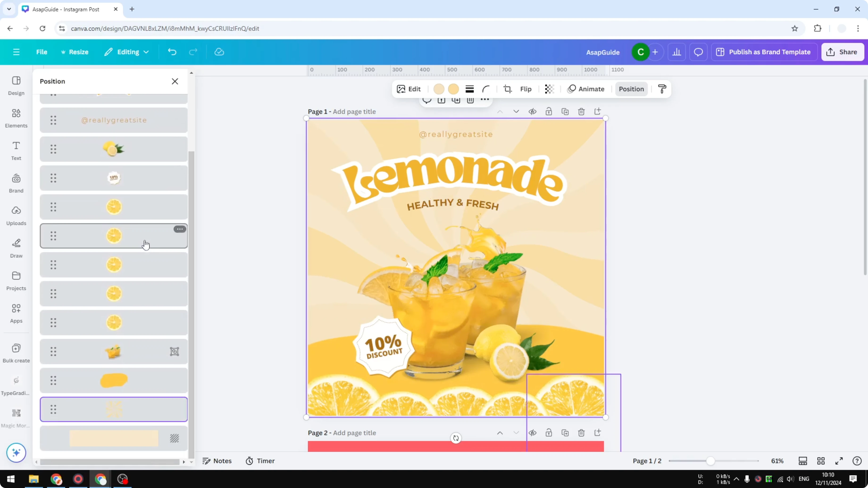
Task: Hide Page 2 using eye toggle
Action: (533, 433)
